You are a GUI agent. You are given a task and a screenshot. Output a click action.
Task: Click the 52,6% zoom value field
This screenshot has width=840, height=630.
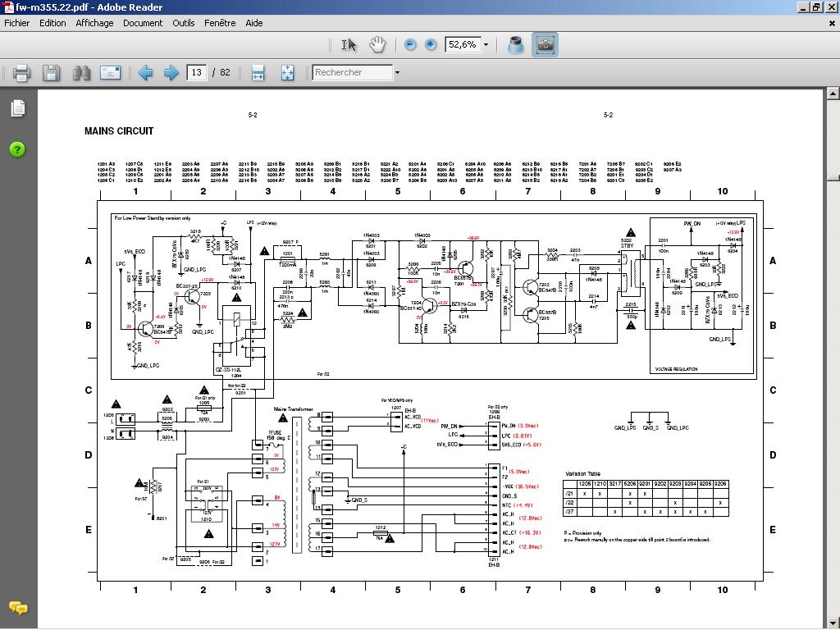[463, 44]
